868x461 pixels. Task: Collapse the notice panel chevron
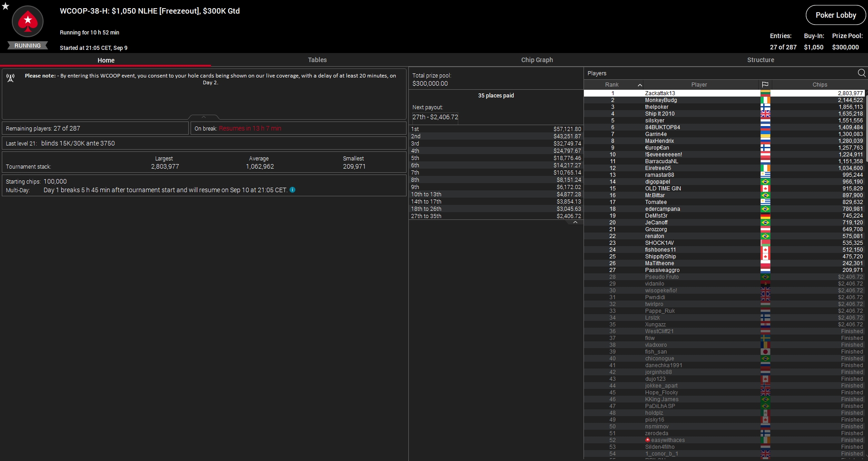(x=204, y=117)
